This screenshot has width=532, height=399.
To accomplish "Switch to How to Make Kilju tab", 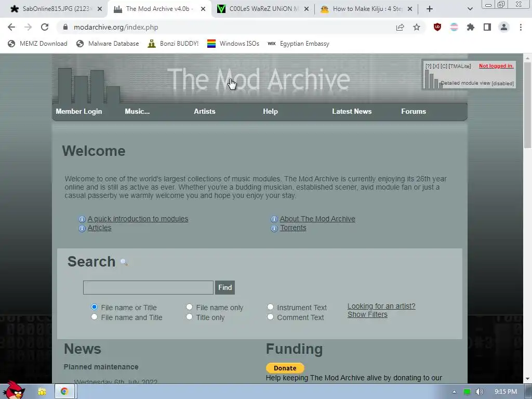I will 367,9.
